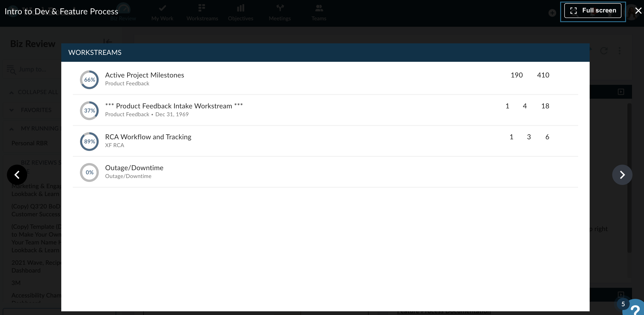Viewport: 644px width, 315px height.
Task: Open Biz Review tab in top navigation
Action: pos(123,12)
